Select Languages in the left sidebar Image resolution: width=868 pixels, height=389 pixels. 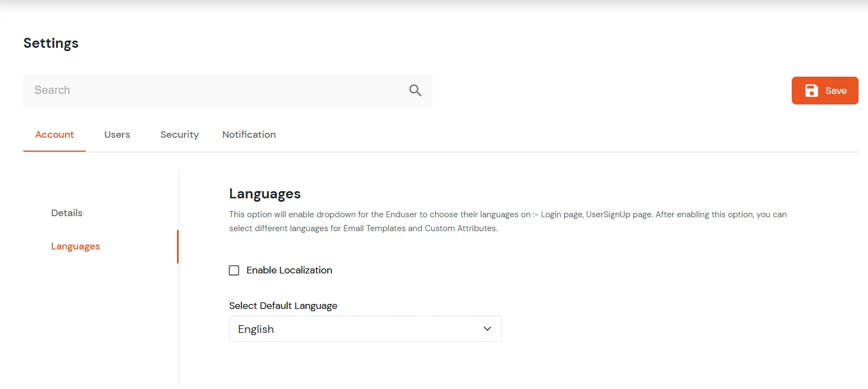75,246
